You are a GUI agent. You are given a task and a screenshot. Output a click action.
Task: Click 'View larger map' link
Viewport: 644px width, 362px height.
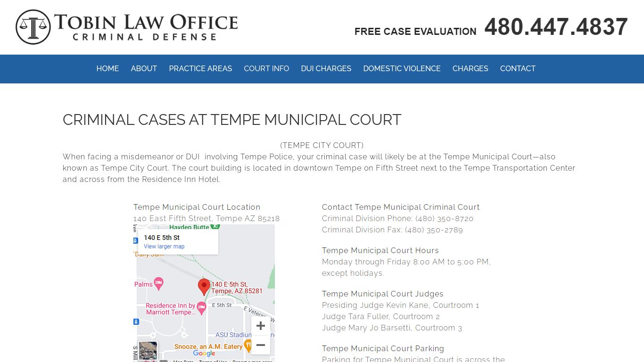tap(164, 247)
